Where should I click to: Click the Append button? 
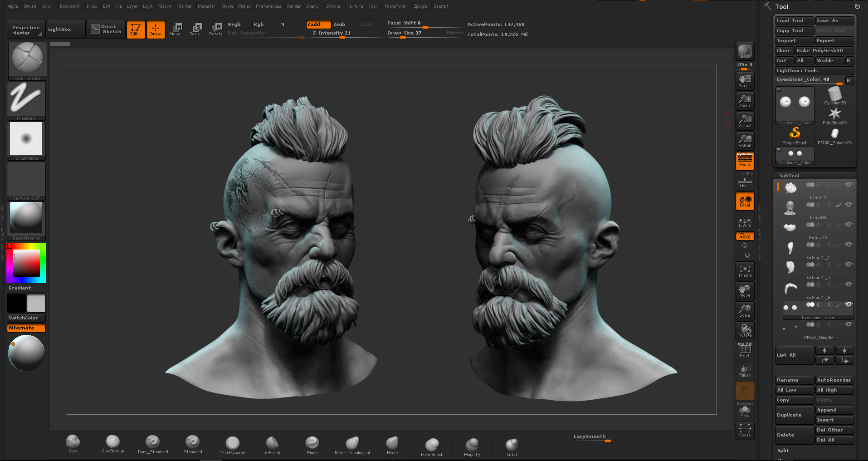(x=834, y=410)
